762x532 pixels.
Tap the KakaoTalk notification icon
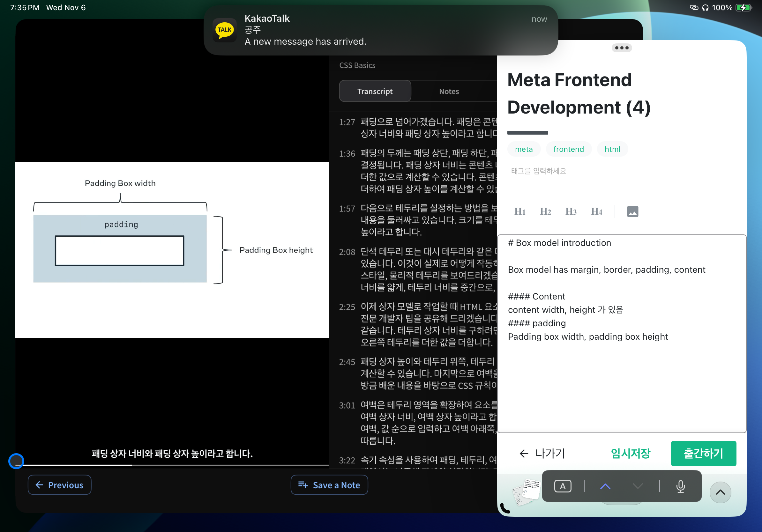pyautogui.click(x=225, y=30)
